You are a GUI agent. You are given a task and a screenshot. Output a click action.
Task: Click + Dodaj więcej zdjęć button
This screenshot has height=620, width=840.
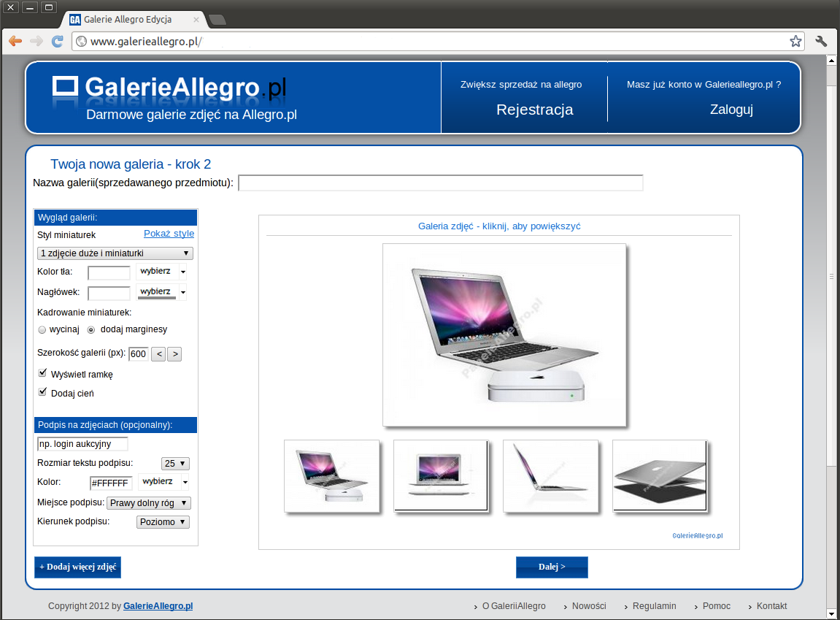click(x=77, y=567)
